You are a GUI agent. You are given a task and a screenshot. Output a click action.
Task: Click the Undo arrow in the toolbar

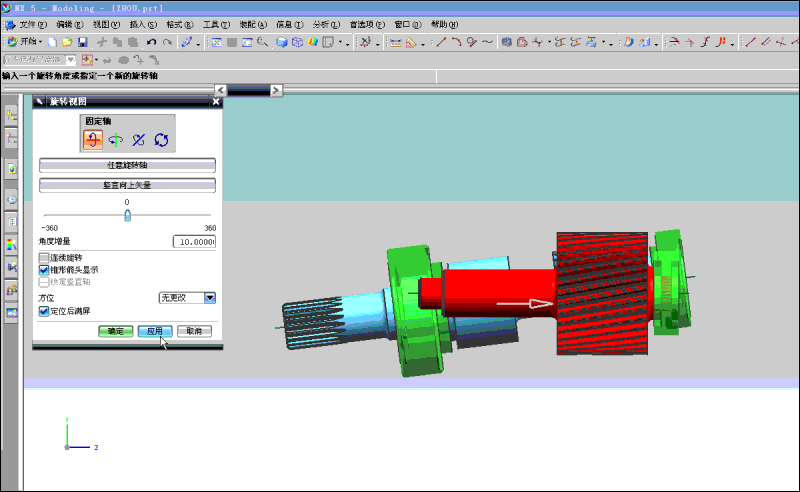point(151,42)
